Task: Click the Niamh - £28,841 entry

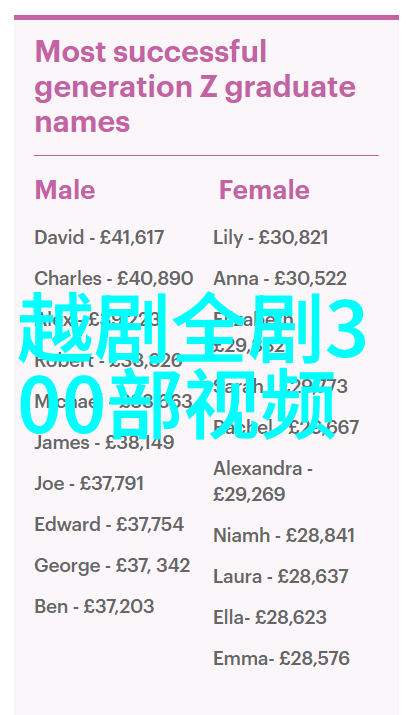Action: 284,535
